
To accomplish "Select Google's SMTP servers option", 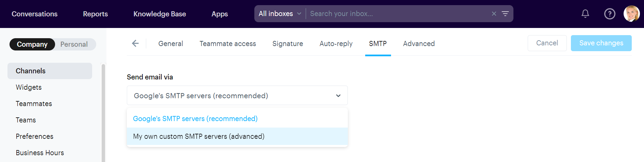I will [195, 119].
